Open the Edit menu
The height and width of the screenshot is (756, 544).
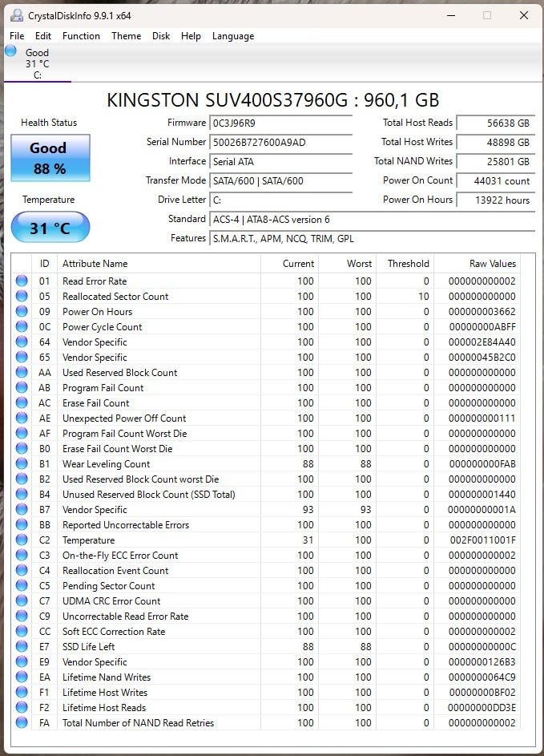coord(43,36)
